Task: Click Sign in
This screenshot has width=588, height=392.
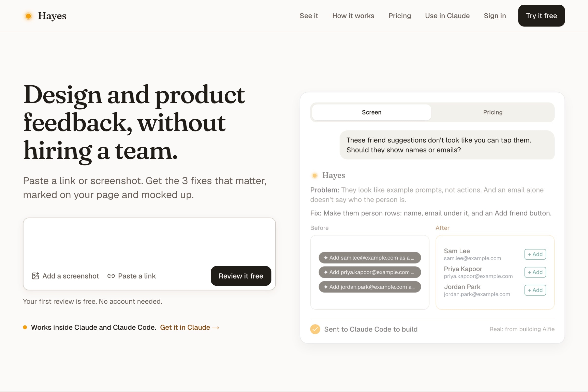Action: [495, 16]
